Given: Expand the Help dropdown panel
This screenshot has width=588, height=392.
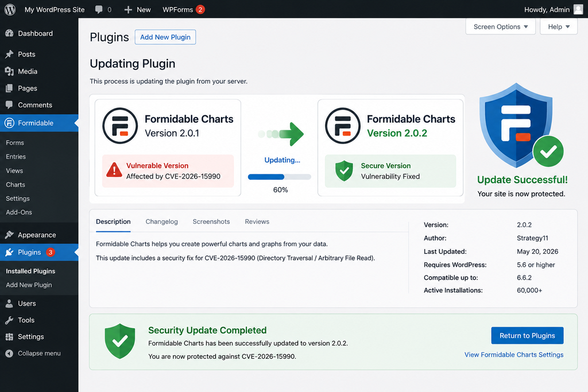Looking at the screenshot, I should coord(558,26).
